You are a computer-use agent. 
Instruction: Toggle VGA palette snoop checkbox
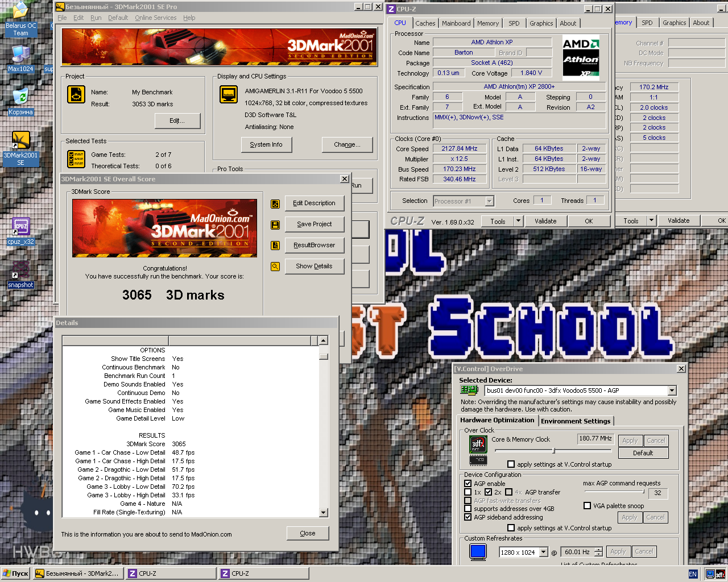pos(587,506)
